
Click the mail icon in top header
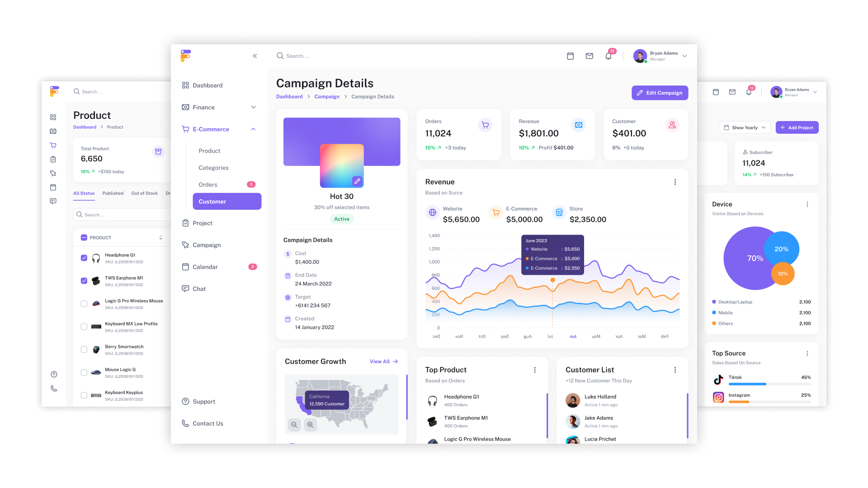pyautogui.click(x=589, y=56)
